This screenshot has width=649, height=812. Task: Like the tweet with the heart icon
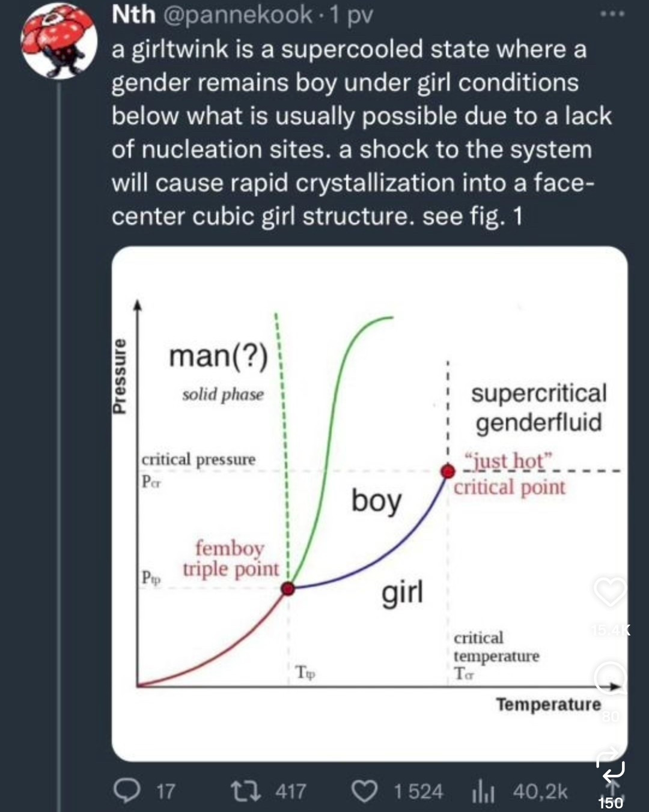pyautogui.click(x=365, y=791)
